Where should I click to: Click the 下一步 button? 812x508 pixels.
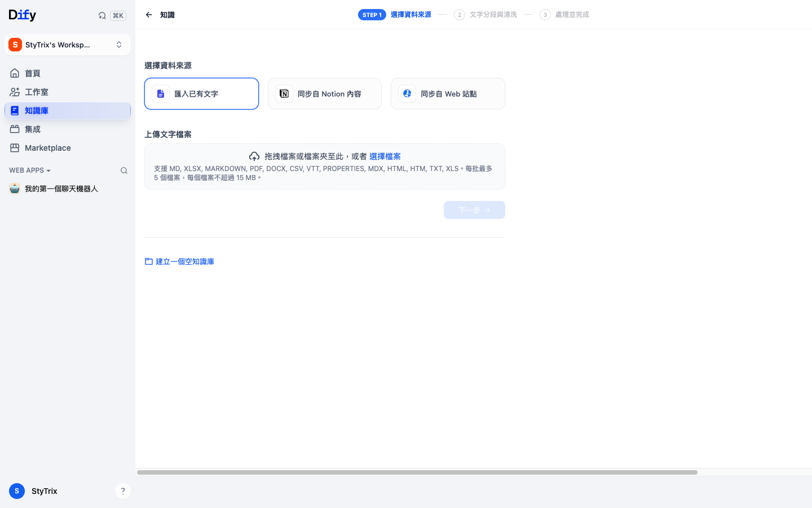pyautogui.click(x=474, y=210)
